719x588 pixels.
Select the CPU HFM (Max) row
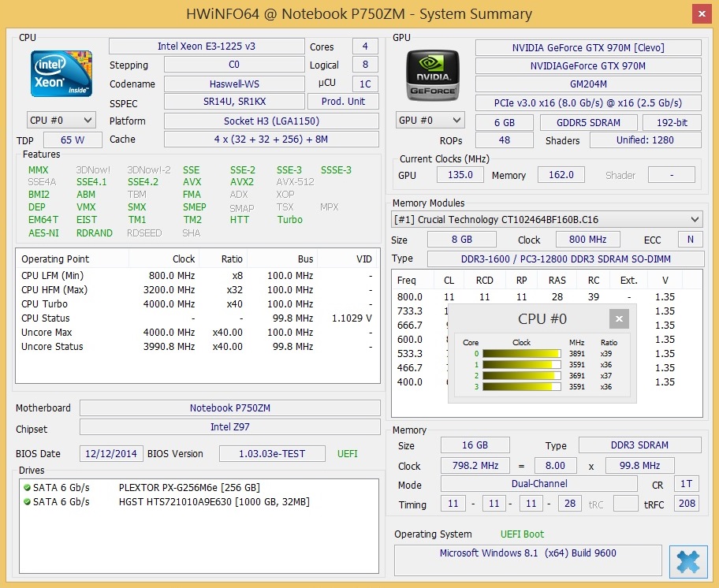coord(197,289)
